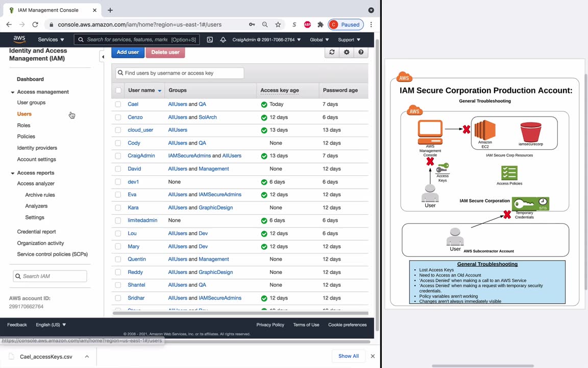
Task: Select the checkbox for cloud_user
Action: click(118, 130)
